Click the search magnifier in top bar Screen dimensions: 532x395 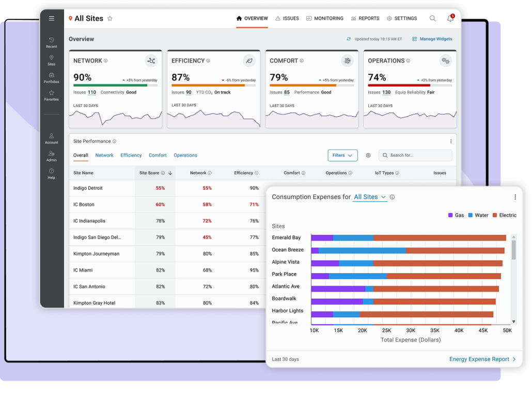pyautogui.click(x=433, y=18)
